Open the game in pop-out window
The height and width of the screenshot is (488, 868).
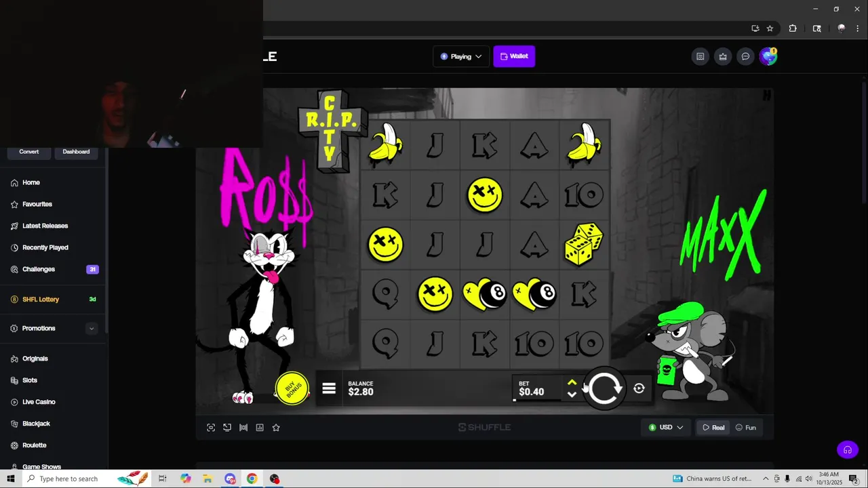tap(227, 428)
